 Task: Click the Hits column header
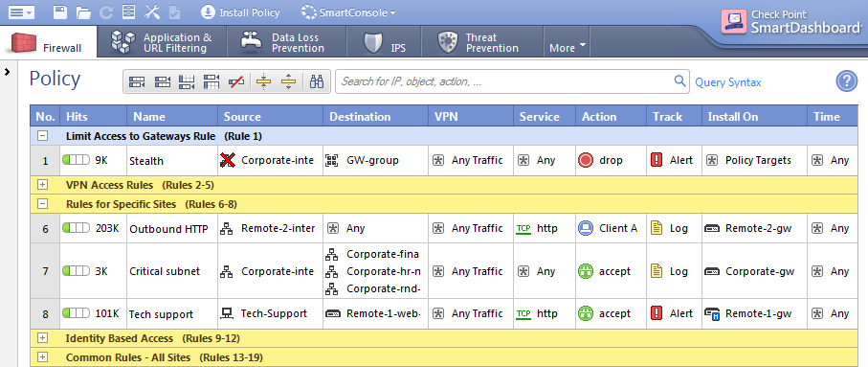pyautogui.click(x=93, y=116)
